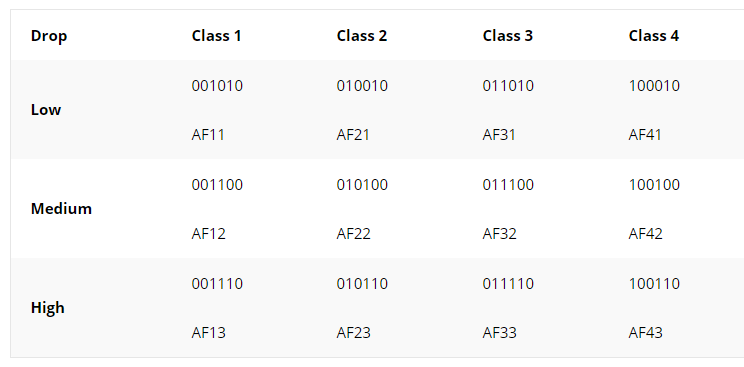Click the Class 2 header cell
Screen dimensions: 744x367
(x=362, y=36)
